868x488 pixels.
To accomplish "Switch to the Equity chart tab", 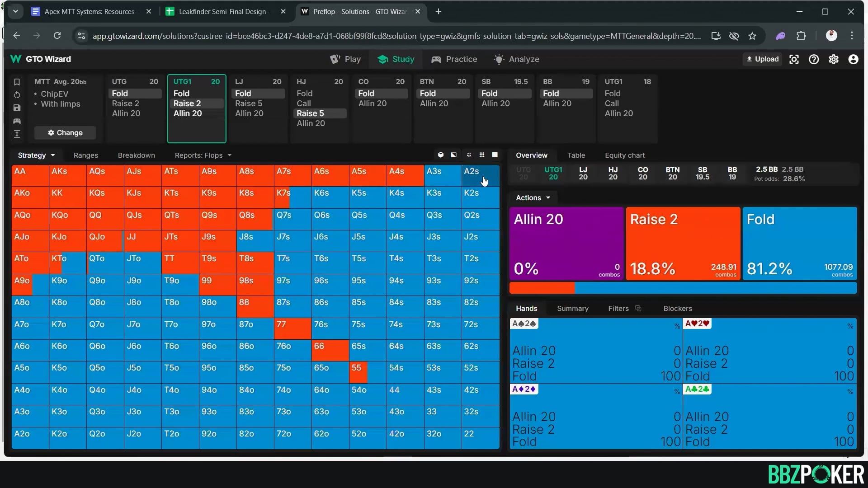I will click(x=624, y=155).
